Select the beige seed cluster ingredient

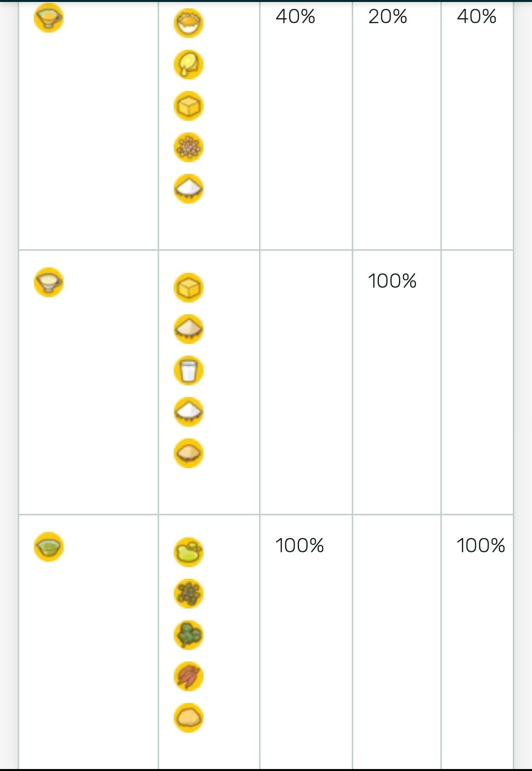(189, 147)
